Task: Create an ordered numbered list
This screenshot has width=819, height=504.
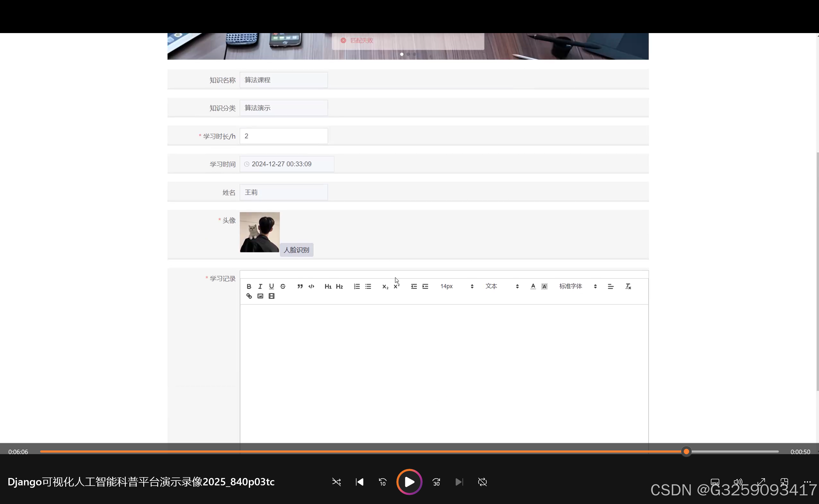Action: [x=357, y=286]
